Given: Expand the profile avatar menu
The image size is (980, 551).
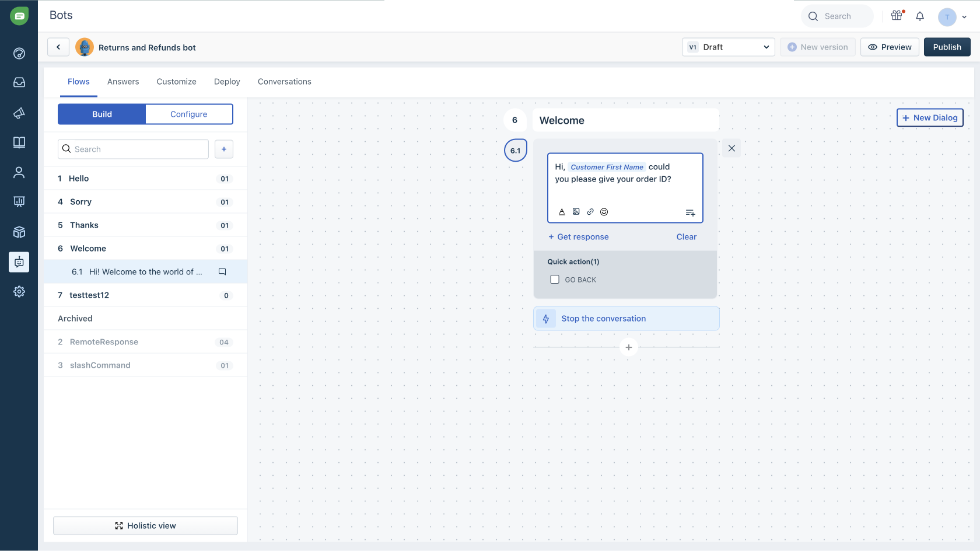Looking at the screenshot, I should [951, 17].
